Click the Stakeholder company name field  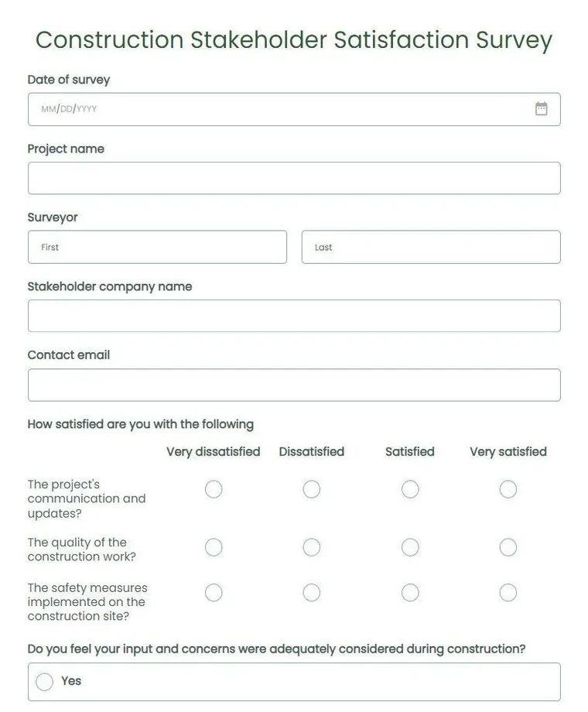coord(294,316)
